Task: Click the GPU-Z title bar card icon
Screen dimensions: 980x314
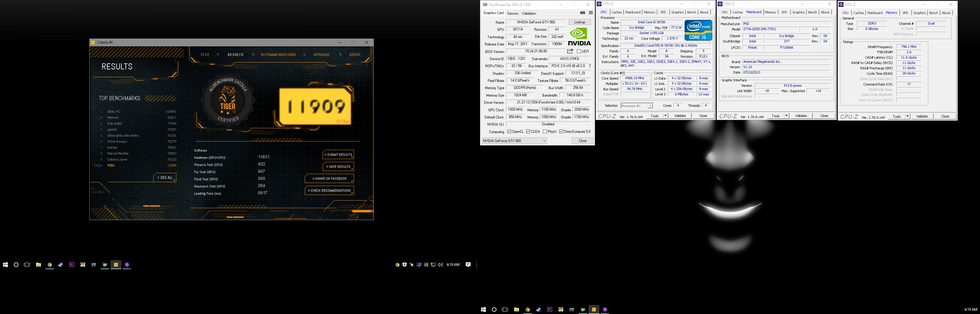Action: pyautogui.click(x=485, y=4)
